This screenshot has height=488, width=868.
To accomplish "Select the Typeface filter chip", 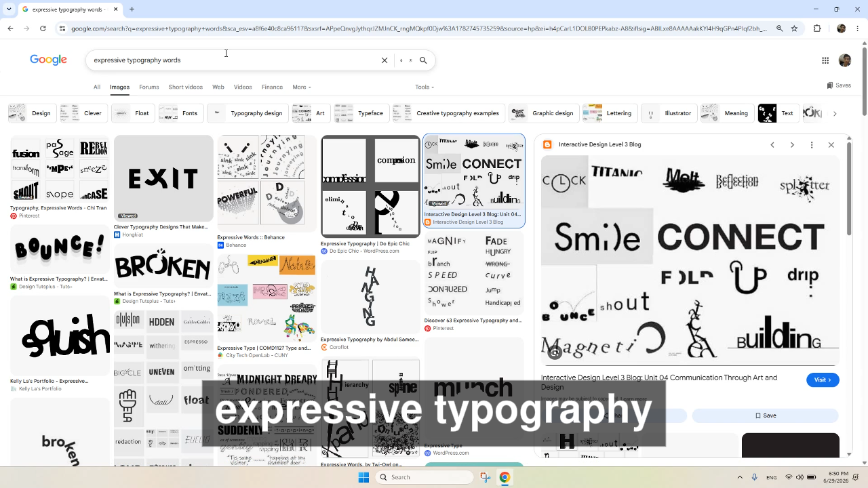I will pos(361,113).
